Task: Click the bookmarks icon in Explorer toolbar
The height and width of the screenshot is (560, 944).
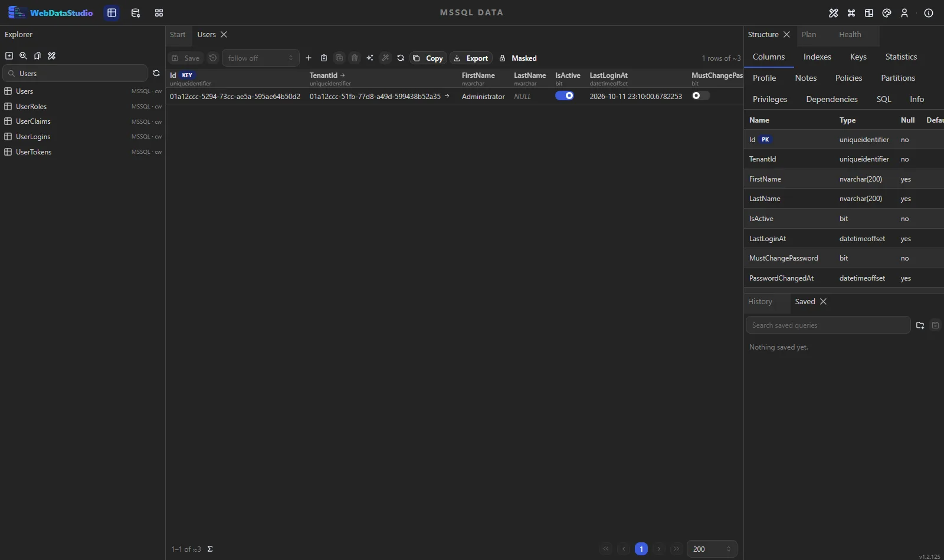Action: tap(37, 56)
